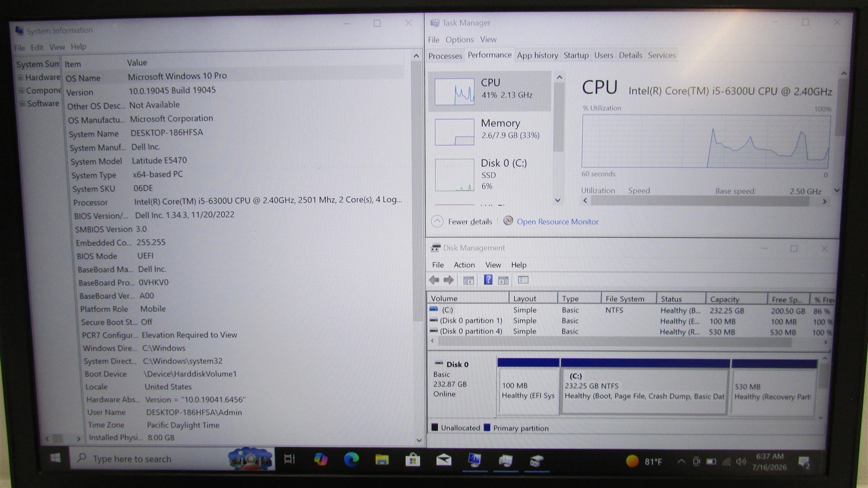Screen dimensions: 868x488
Task: Click the Forward arrow in Disk Management toolbar
Action: pyautogui.click(x=449, y=280)
